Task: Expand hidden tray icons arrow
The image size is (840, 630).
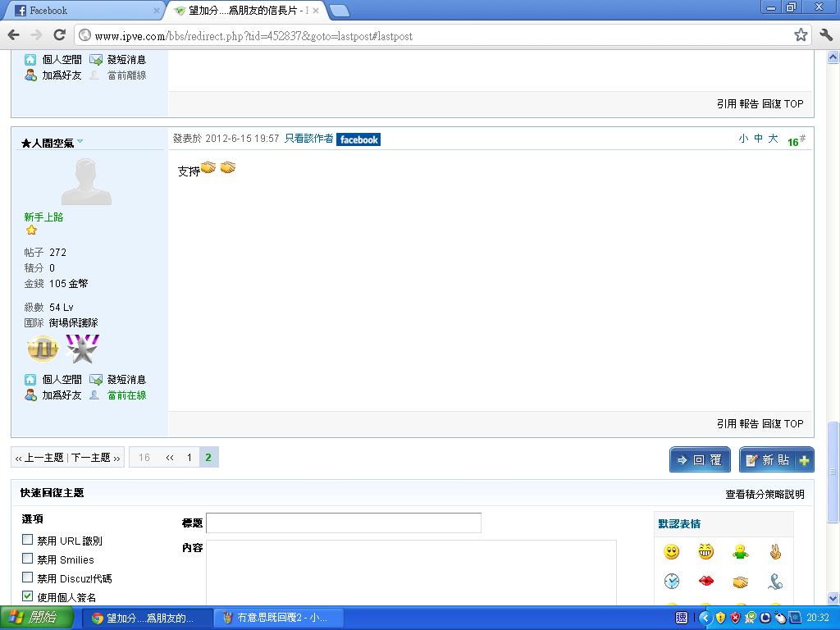Action: coord(705,618)
